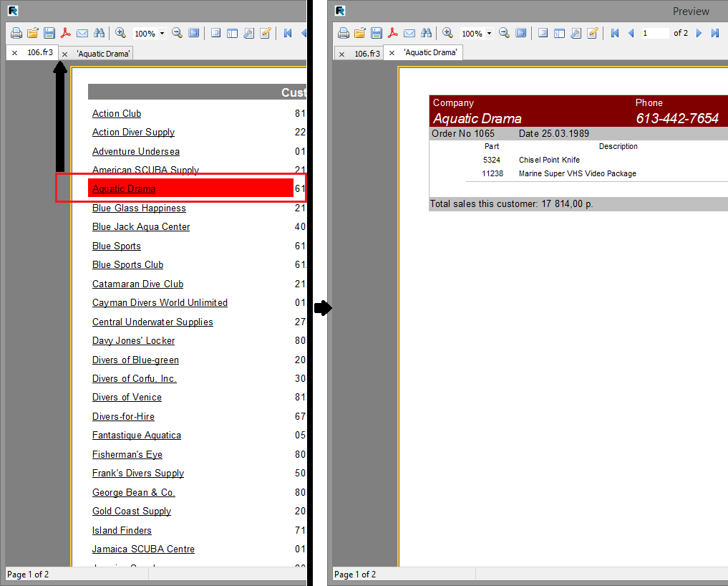Screen dimensions: 728x586
Task: Click Print icon in left preview window
Action: pyautogui.click(x=16, y=33)
